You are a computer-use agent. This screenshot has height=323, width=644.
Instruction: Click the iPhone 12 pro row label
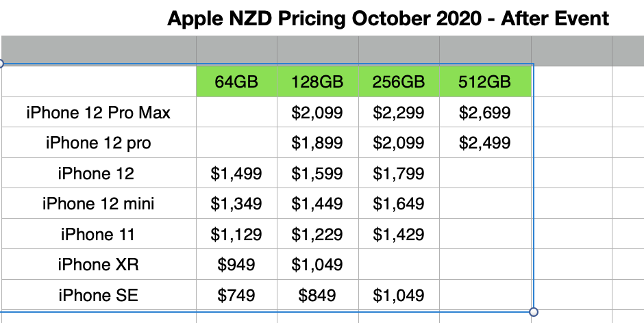pos(99,143)
